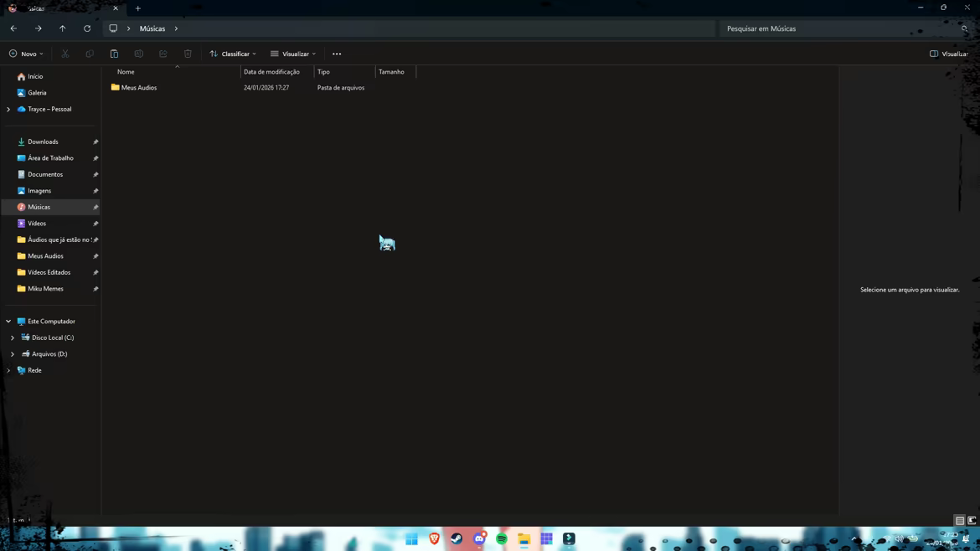Open the Novo menu
980x551 pixels.
click(26, 54)
